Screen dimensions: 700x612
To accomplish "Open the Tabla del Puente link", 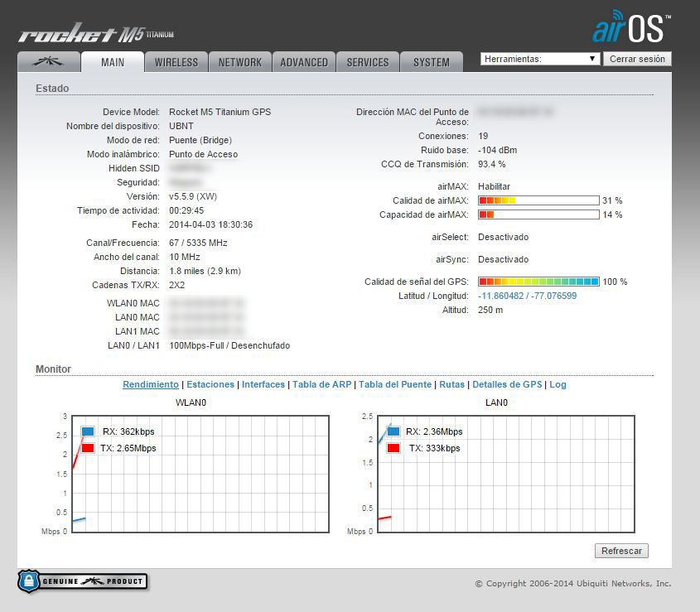I will tap(395, 384).
